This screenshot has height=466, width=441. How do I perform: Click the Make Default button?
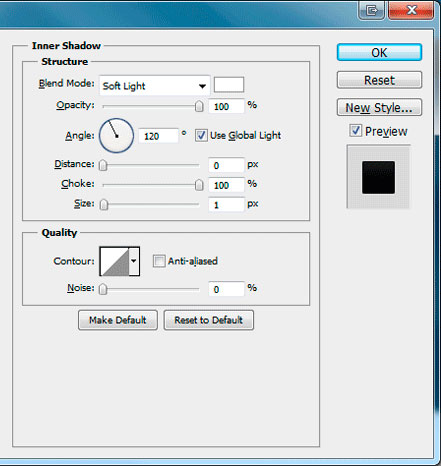118,320
